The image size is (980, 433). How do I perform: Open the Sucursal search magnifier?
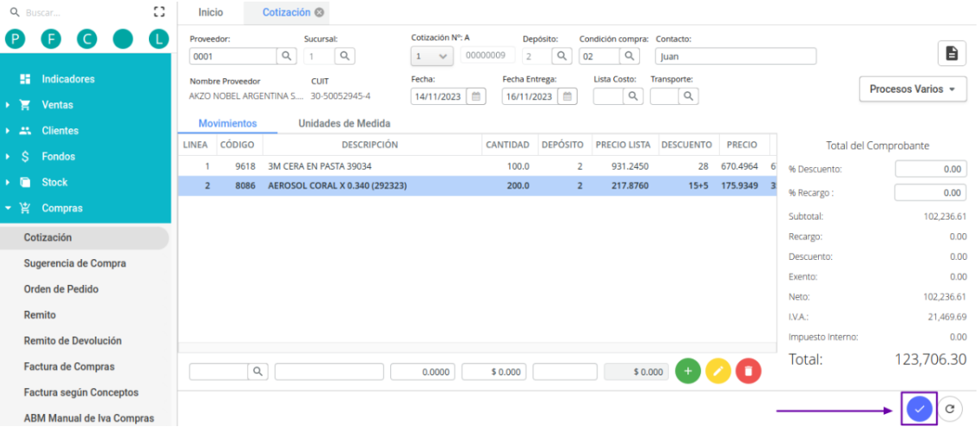(x=345, y=56)
